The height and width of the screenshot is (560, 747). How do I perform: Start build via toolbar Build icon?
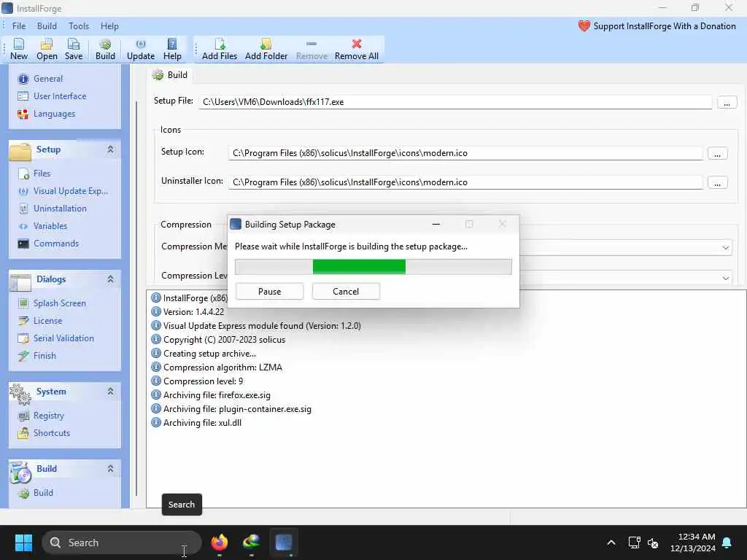coord(105,49)
